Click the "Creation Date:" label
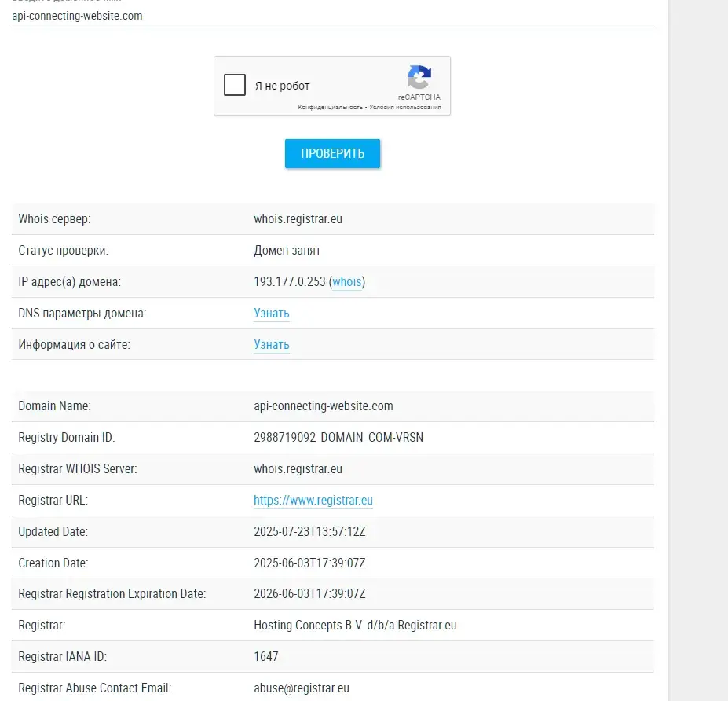The image size is (728, 701). click(53, 563)
